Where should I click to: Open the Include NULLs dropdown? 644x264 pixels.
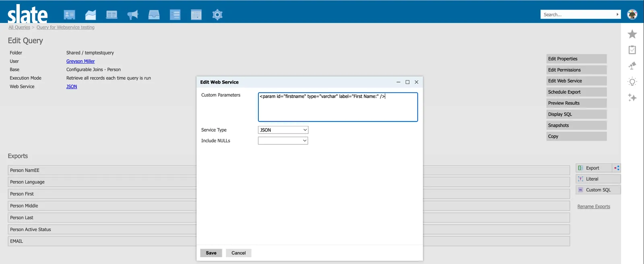[x=283, y=140]
